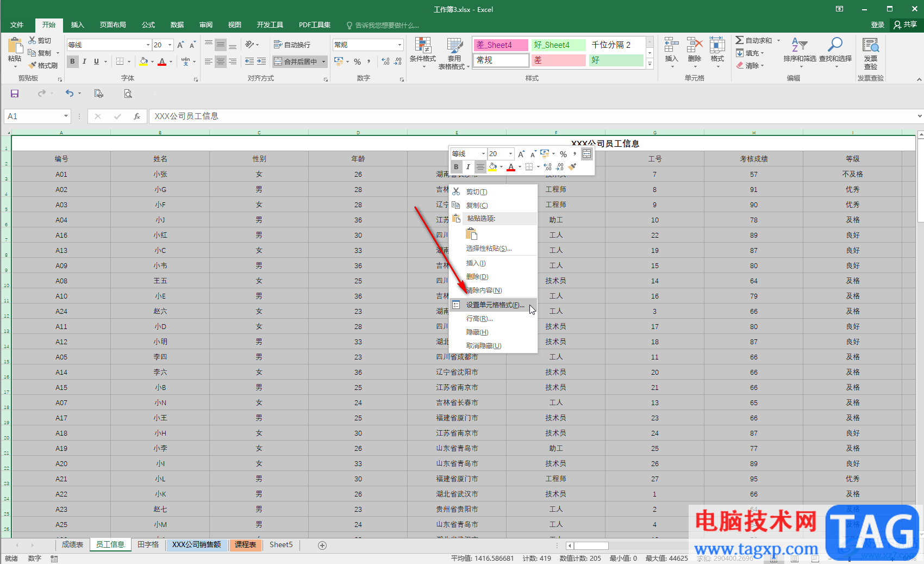Click the Format as Table icon
Viewport: 924px width, 564px height.
(454, 46)
